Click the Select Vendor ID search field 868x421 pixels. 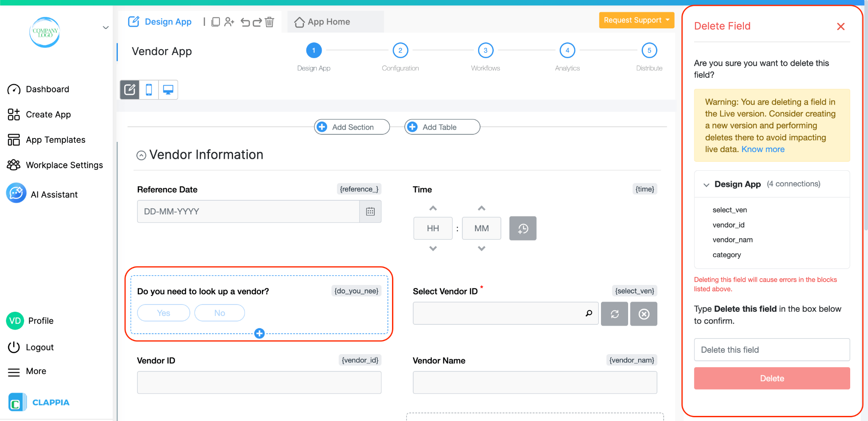[x=506, y=313]
